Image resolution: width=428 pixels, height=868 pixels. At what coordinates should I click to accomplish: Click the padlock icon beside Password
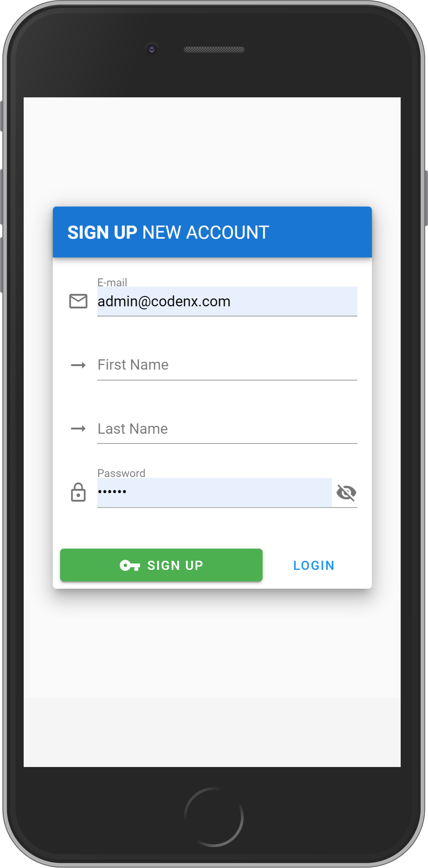[78, 492]
